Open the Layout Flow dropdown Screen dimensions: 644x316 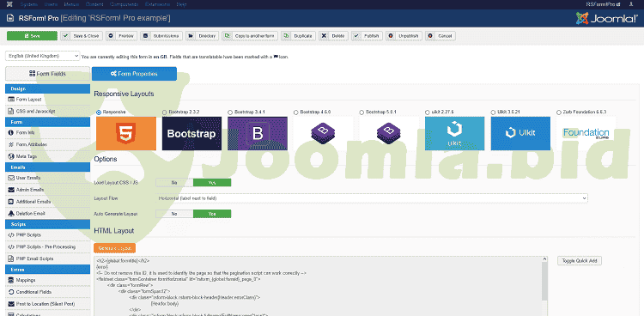click(372, 198)
